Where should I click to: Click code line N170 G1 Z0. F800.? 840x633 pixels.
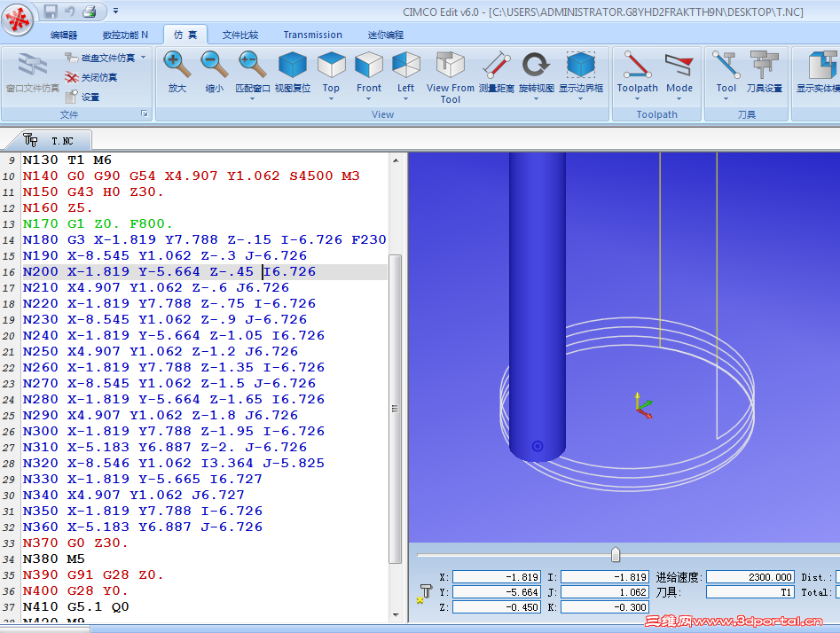tap(97, 223)
